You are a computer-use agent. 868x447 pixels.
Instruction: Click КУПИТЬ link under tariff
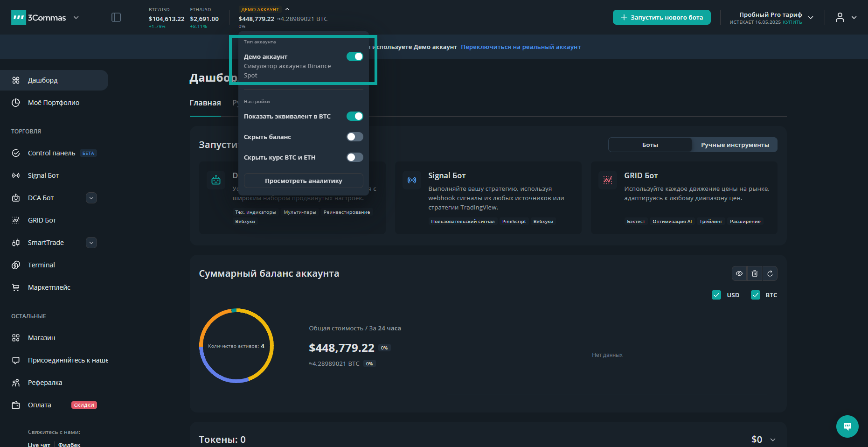(792, 22)
